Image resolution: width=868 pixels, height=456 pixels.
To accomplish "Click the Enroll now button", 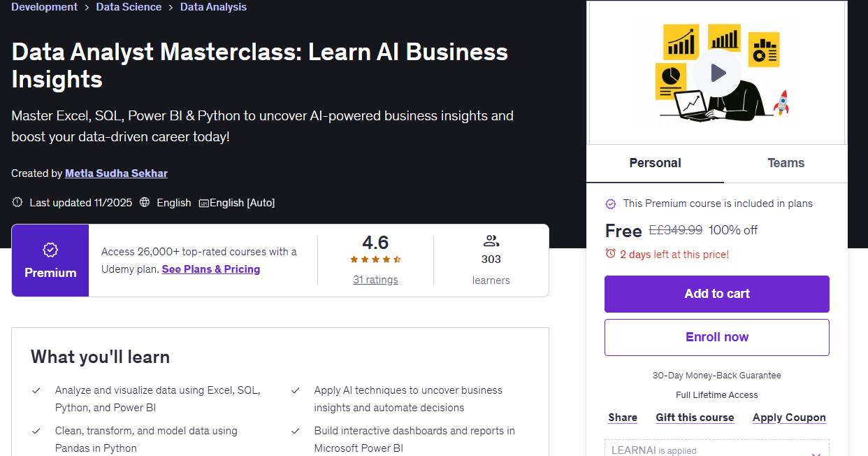I will [717, 337].
